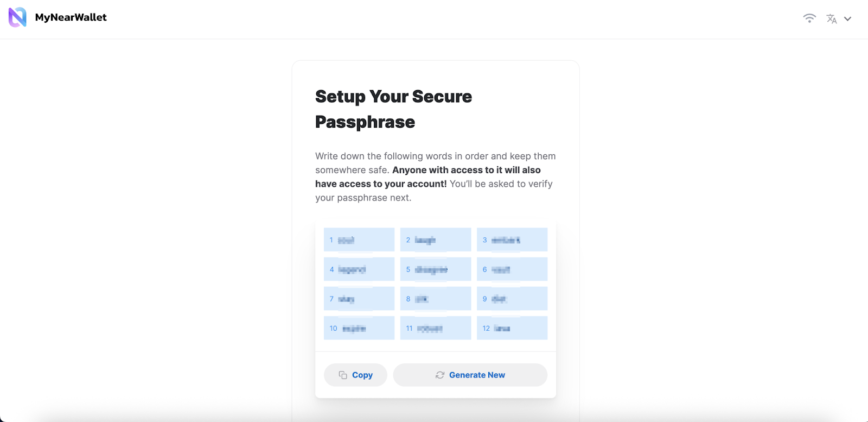Select passphrase word box number 11
Image resolution: width=868 pixels, height=422 pixels.
point(436,328)
